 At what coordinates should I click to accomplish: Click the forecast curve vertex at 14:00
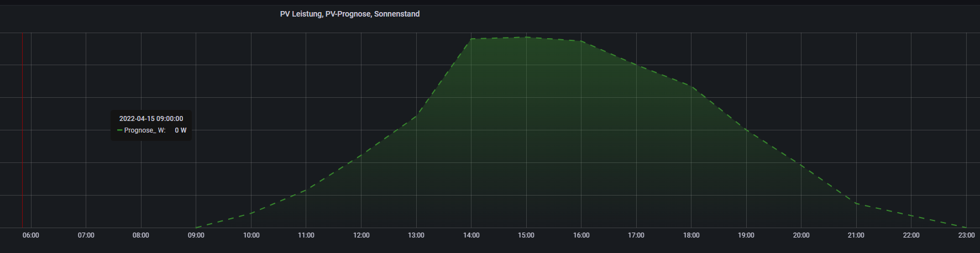point(471,39)
